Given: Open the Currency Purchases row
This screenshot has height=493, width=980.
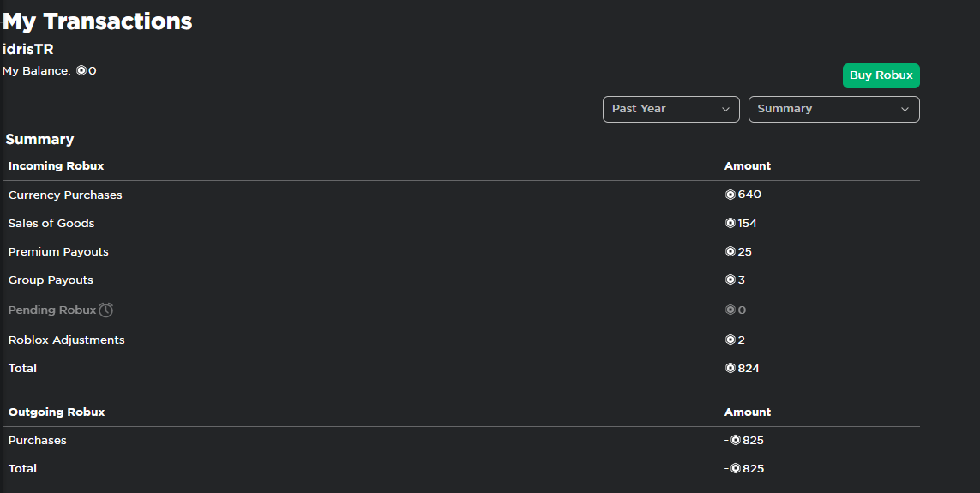Looking at the screenshot, I should click(65, 195).
